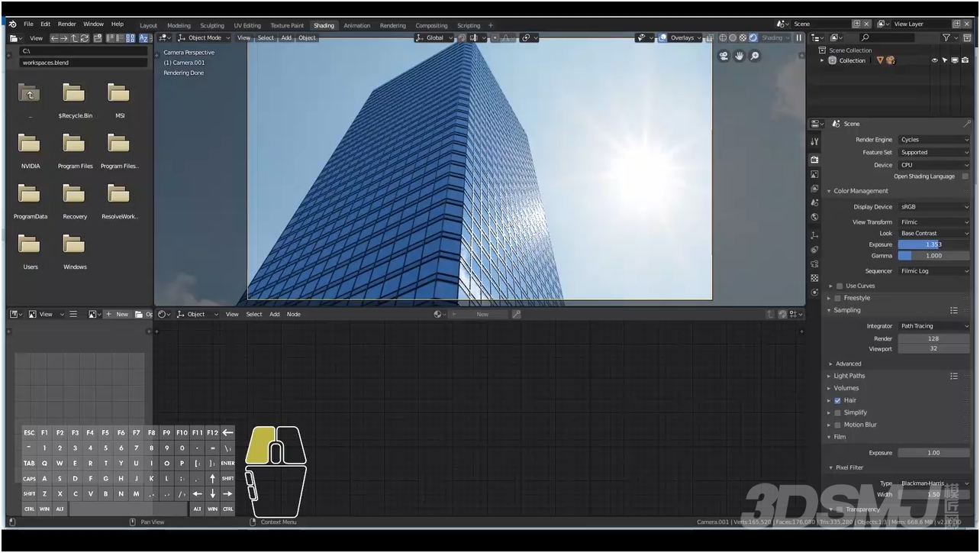The image size is (980, 553).
Task: Toggle Collection visibility eye icon
Action: [x=934, y=60]
